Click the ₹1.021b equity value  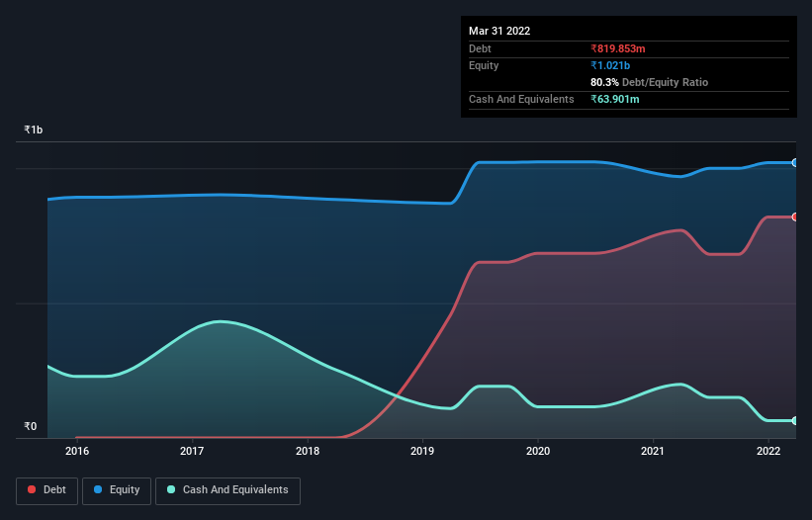click(610, 65)
